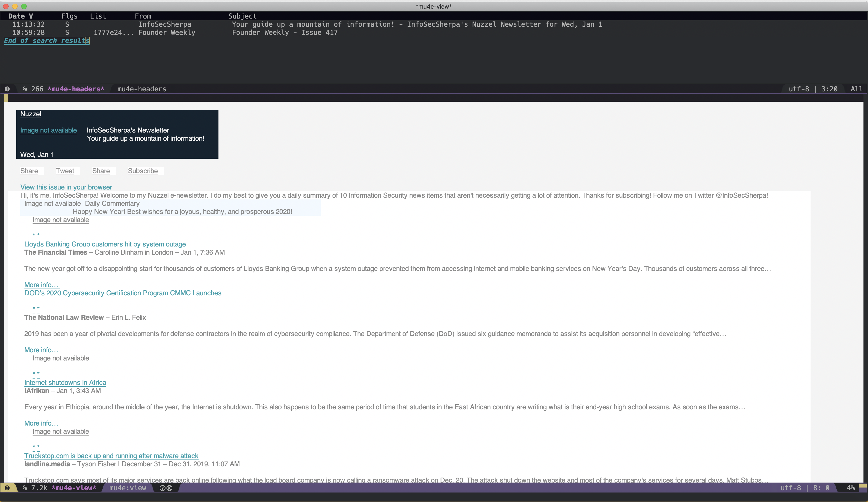868x502 pixels.
Task: Select the Founder Weekly Issue 417 row
Action: 434,33
